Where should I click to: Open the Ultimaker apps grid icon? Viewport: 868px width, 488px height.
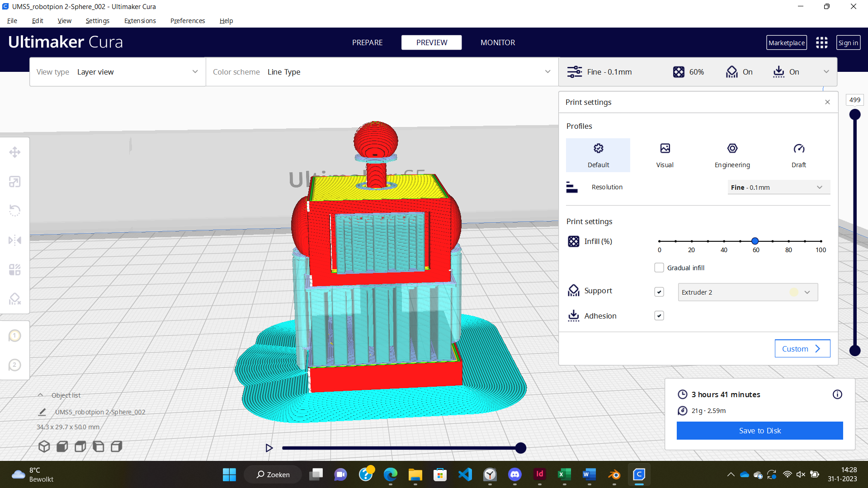pos(821,42)
